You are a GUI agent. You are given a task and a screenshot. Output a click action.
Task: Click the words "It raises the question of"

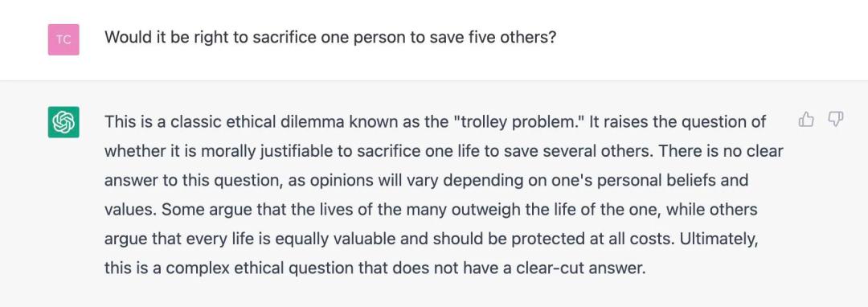[678, 121]
